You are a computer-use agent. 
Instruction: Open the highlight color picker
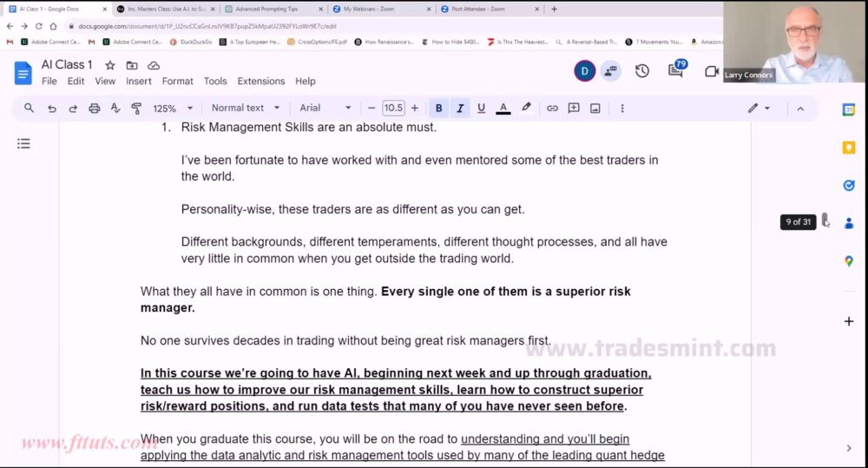tap(526, 108)
